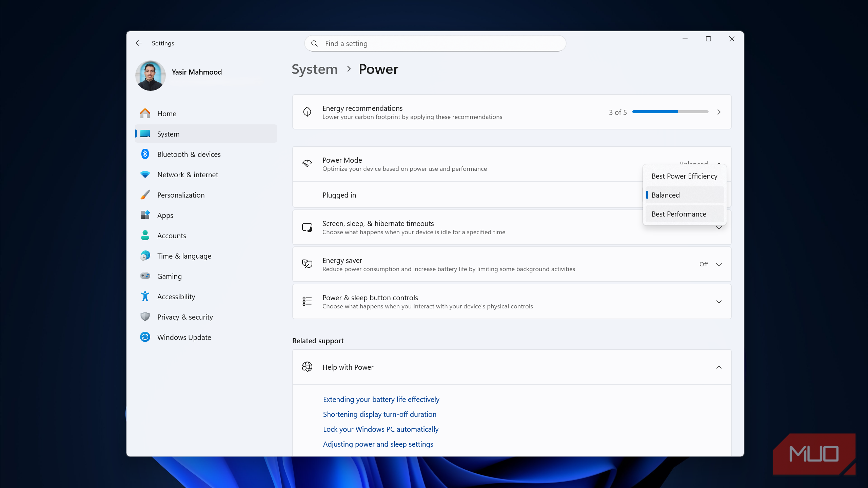Open Accessibility settings page
868x488 pixels.
pos(206,297)
